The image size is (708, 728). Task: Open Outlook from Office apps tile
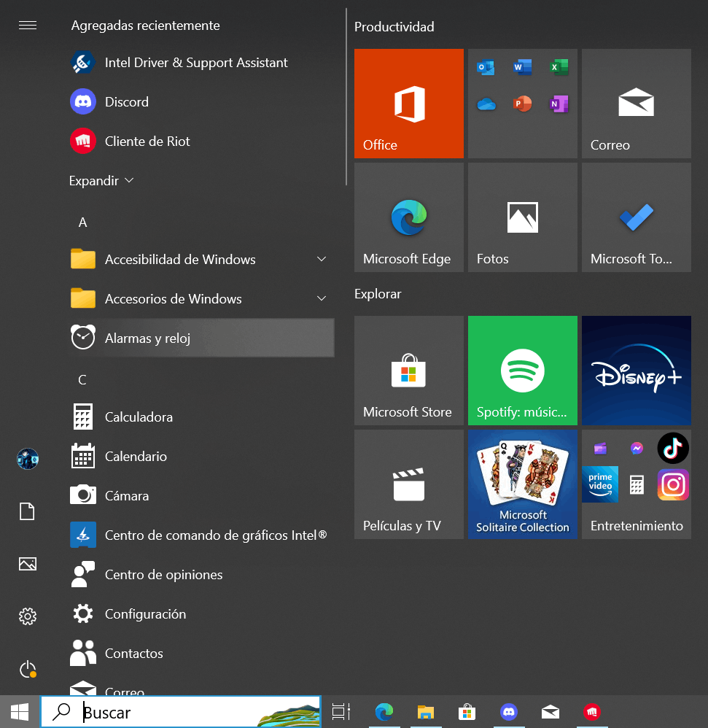486,68
